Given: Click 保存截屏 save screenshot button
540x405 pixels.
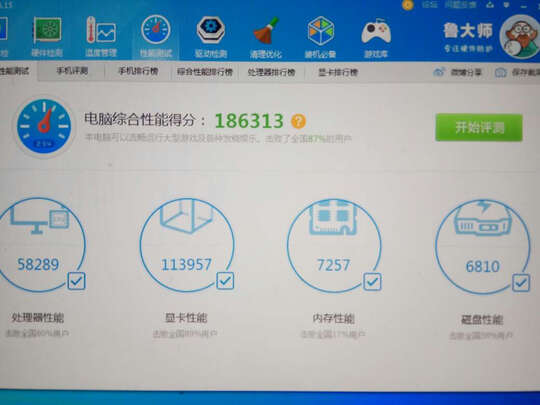Looking at the screenshot, I should coord(517,73).
